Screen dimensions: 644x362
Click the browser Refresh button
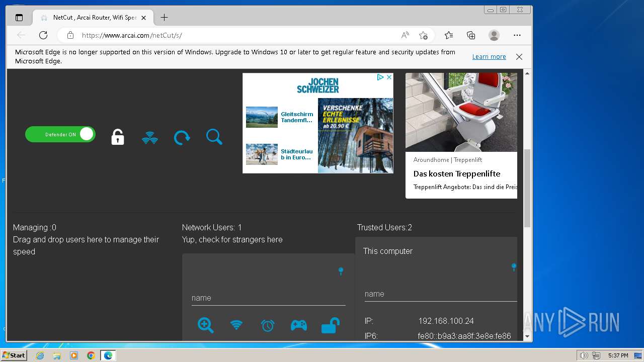43,35
